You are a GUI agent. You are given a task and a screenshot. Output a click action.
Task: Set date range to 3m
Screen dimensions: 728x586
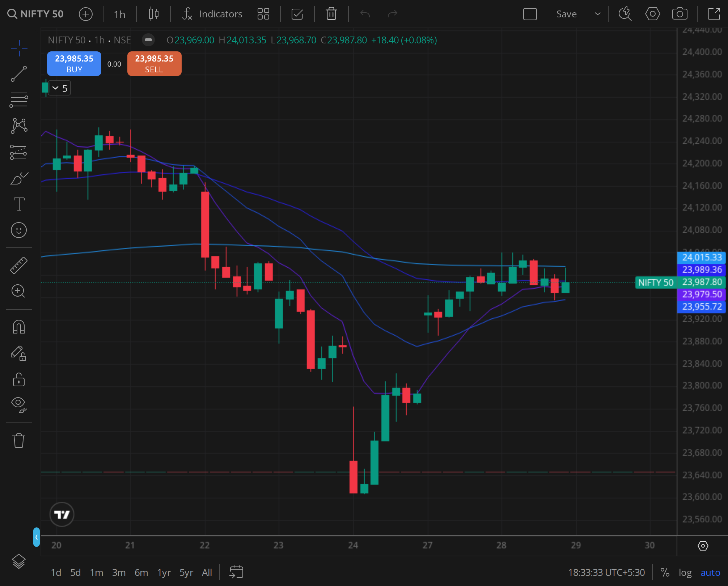[x=119, y=573]
